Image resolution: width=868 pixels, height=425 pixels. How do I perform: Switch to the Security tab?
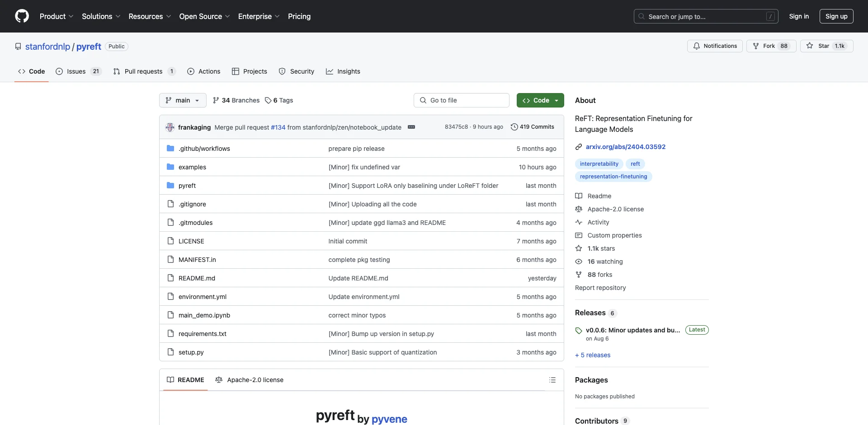[x=297, y=71]
